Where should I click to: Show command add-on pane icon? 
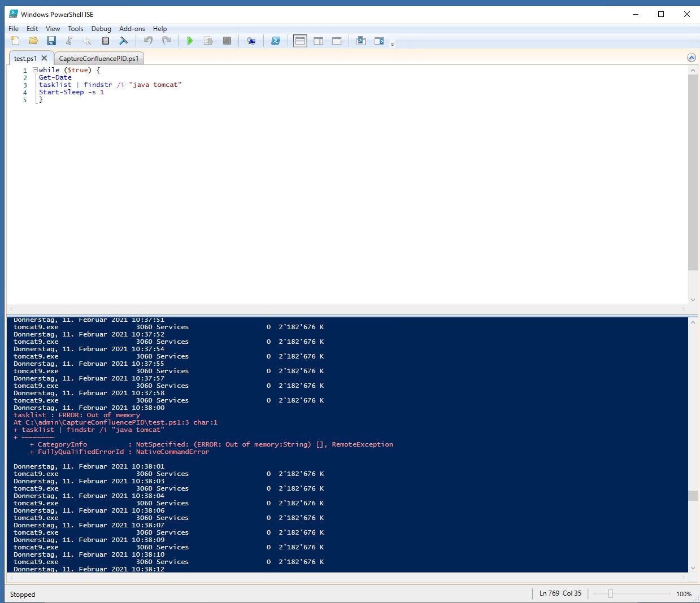tap(379, 41)
